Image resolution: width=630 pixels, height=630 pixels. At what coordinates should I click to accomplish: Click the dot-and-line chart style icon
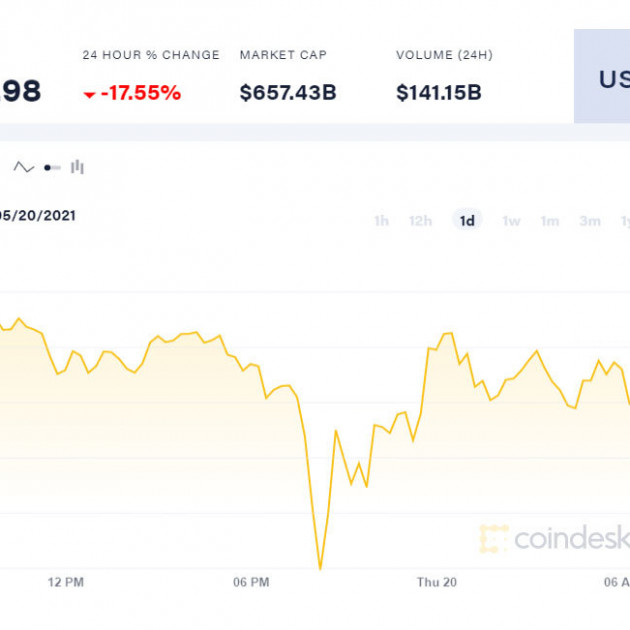click(x=52, y=168)
